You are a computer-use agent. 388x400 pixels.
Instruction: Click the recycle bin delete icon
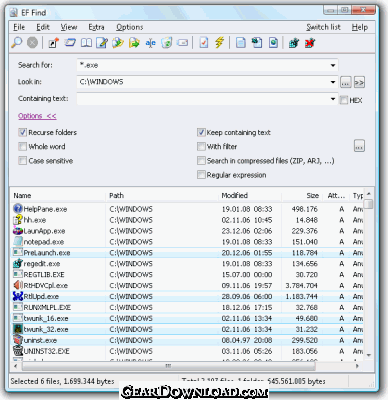point(167,43)
